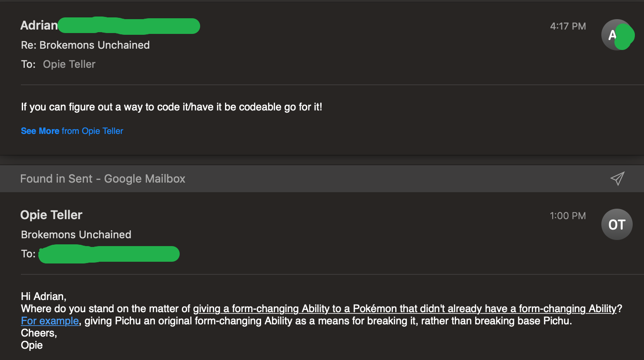Click the Cheers sign-off line
Image resolution: width=644 pixels, height=360 pixels.
click(x=39, y=333)
